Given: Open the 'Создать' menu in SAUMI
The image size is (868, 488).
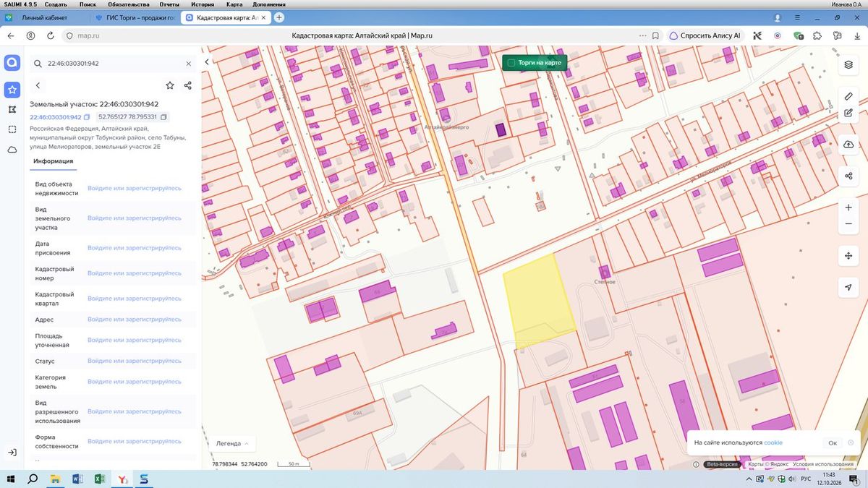Looking at the screenshot, I should click(x=56, y=4).
